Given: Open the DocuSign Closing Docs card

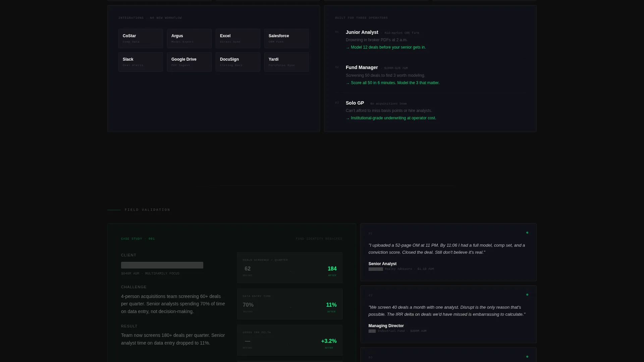Looking at the screenshot, I should point(238,62).
